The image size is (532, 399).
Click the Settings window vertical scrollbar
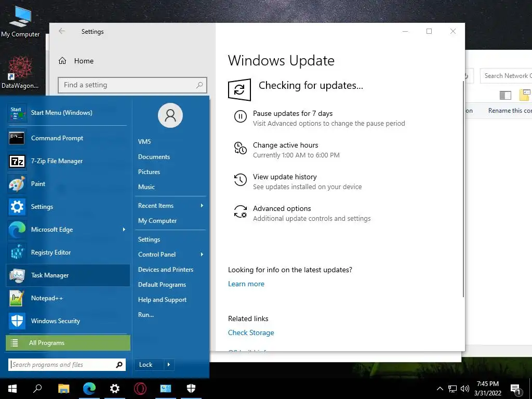pos(463,189)
